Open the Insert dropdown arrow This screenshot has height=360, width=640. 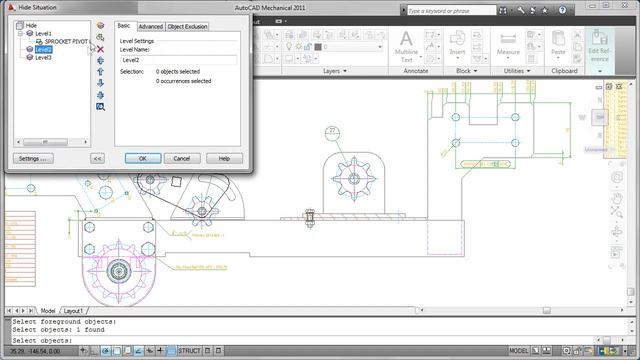(x=457, y=58)
